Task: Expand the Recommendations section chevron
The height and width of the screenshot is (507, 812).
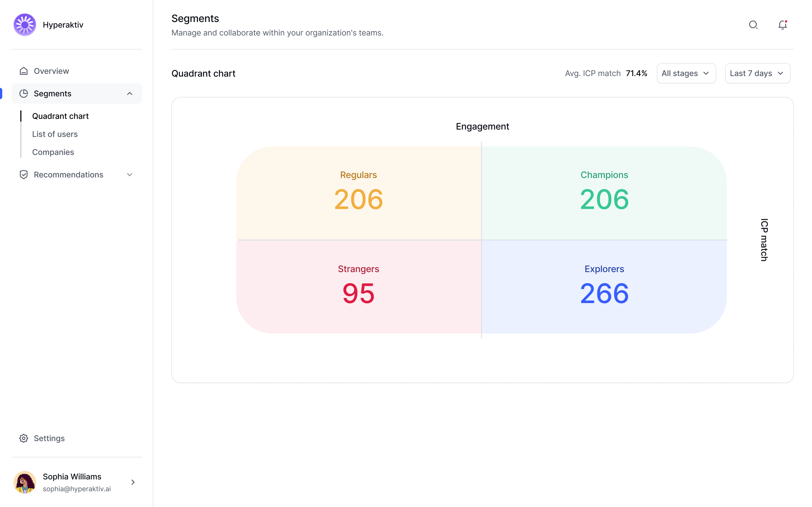Action: [129, 175]
